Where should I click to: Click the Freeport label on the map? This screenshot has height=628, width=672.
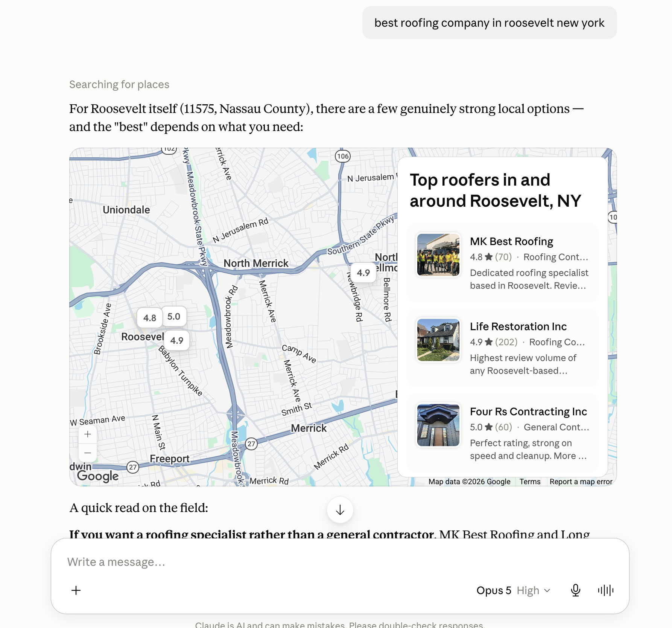(170, 459)
